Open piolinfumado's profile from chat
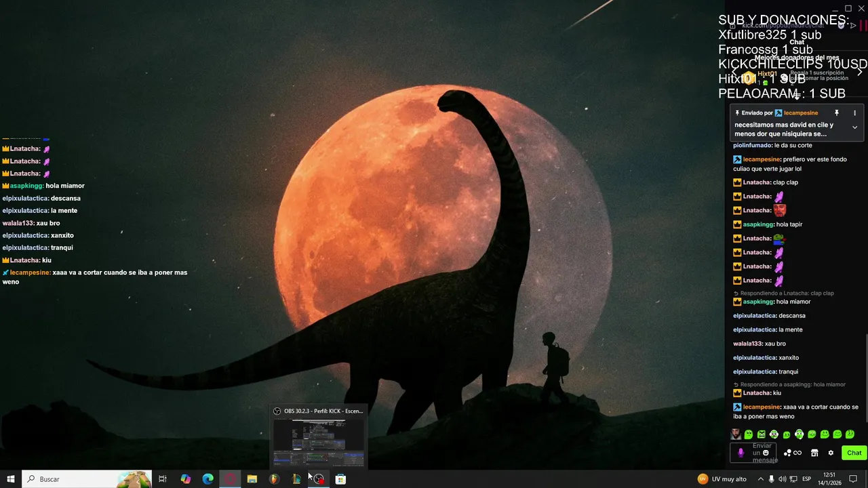The width and height of the screenshot is (868, 488). 752,145
